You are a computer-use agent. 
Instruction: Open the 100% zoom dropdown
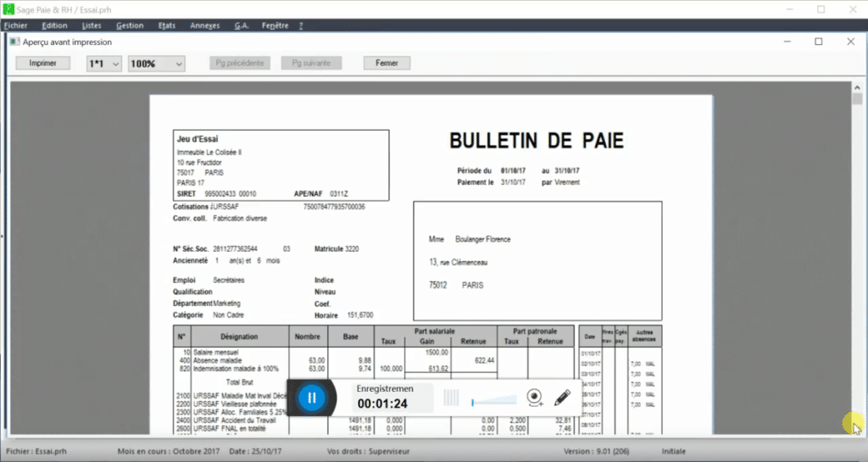point(156,64)
